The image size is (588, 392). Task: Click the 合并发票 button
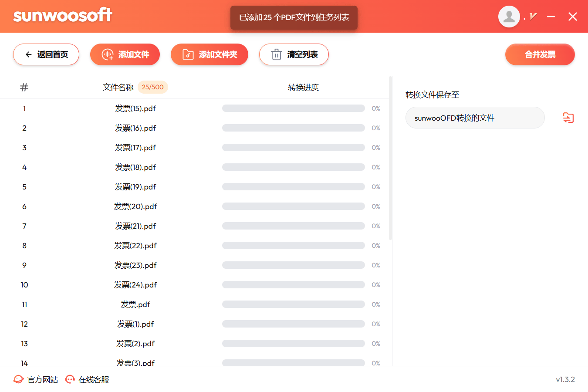coord(540,54)
